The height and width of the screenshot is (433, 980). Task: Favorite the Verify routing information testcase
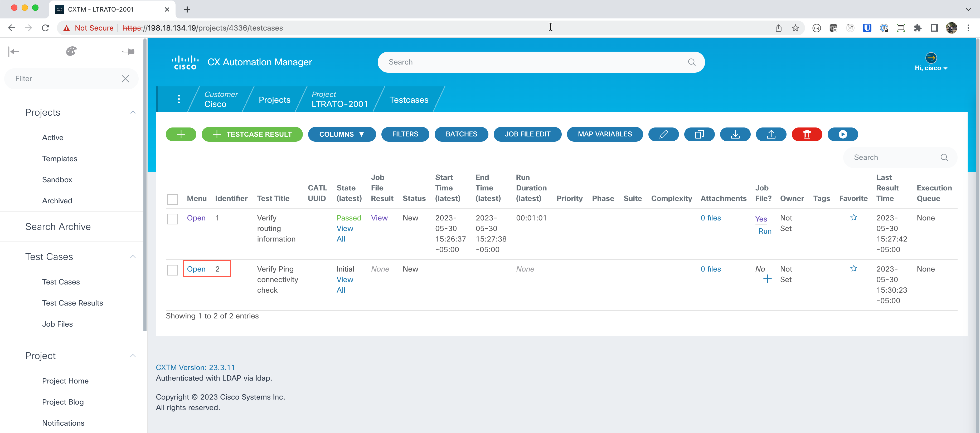coord(854,218)
